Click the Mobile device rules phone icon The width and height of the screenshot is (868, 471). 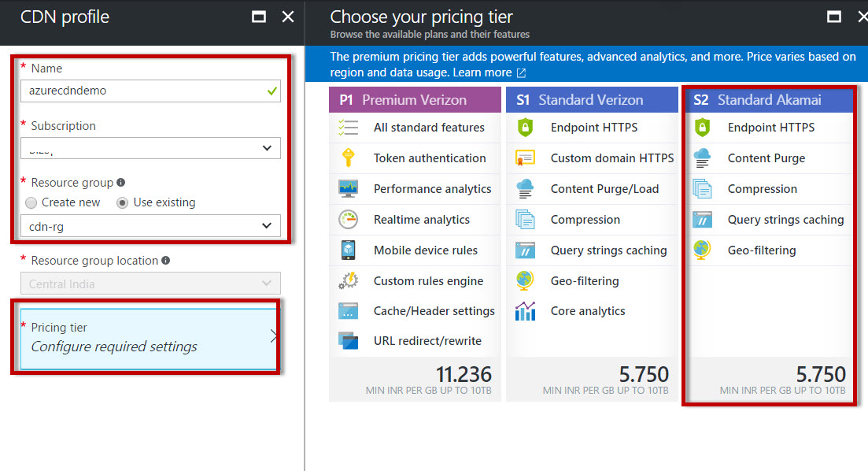click(x=348, y=250)
